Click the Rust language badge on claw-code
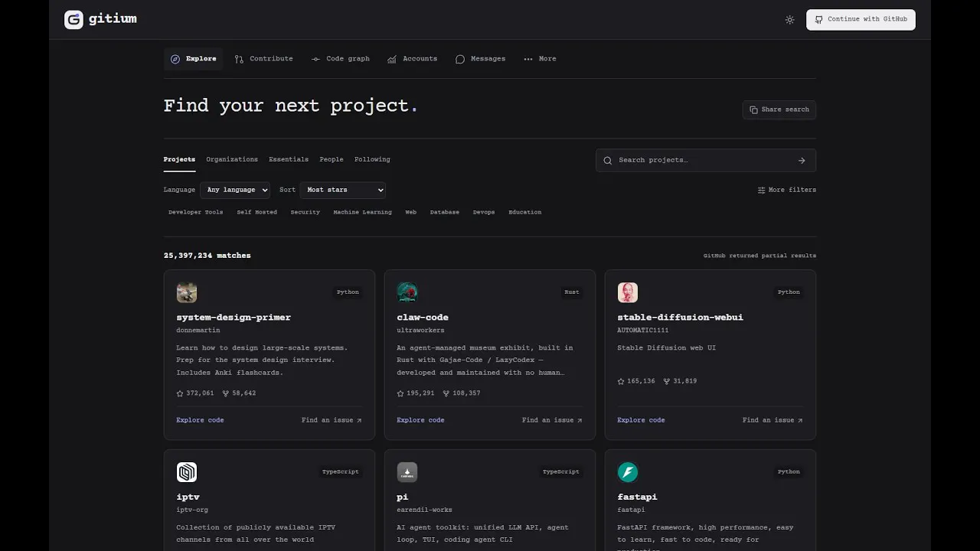Viewport: 980px width, 551px height. [x=572, y=292]
